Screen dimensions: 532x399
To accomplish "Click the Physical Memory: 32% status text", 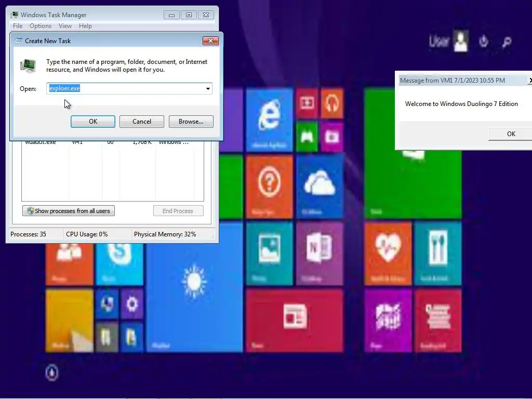I will [x=165, y=234].
